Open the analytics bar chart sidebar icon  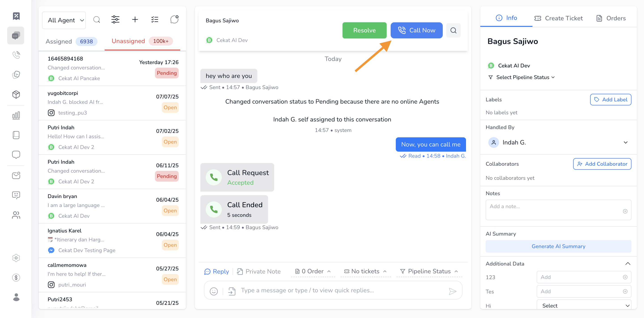pos(16,115)
